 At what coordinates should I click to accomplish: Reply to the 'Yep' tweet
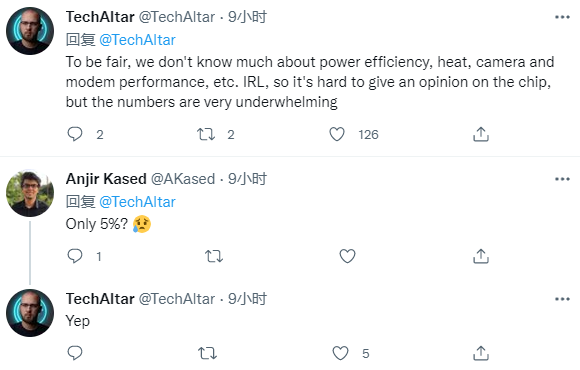click(x=75, y=353)
